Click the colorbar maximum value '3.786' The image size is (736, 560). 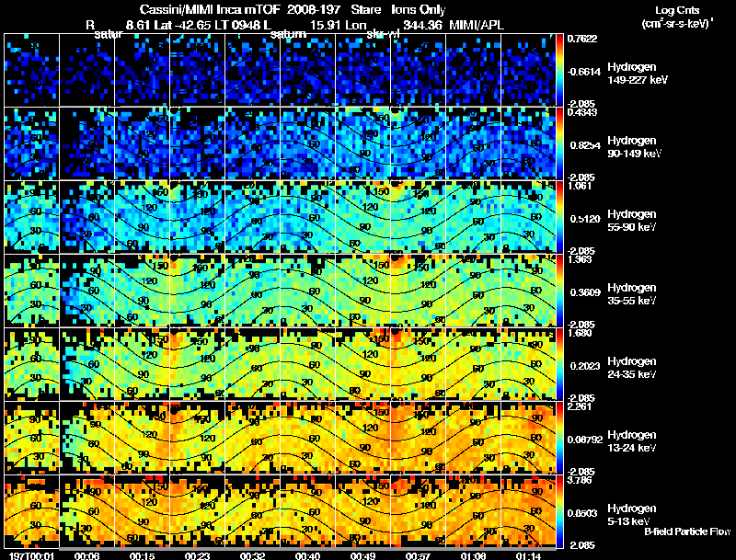pyautogui.click(x=581, y=480)
